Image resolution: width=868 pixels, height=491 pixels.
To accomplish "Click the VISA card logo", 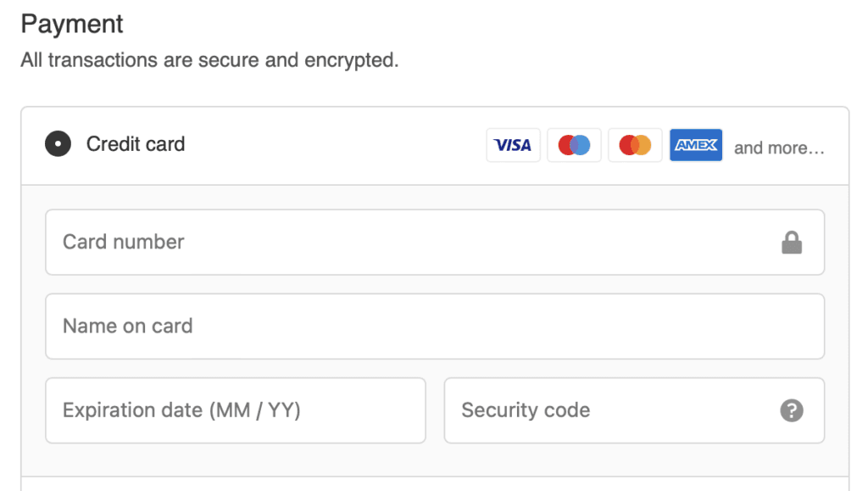I will point(513,144).
